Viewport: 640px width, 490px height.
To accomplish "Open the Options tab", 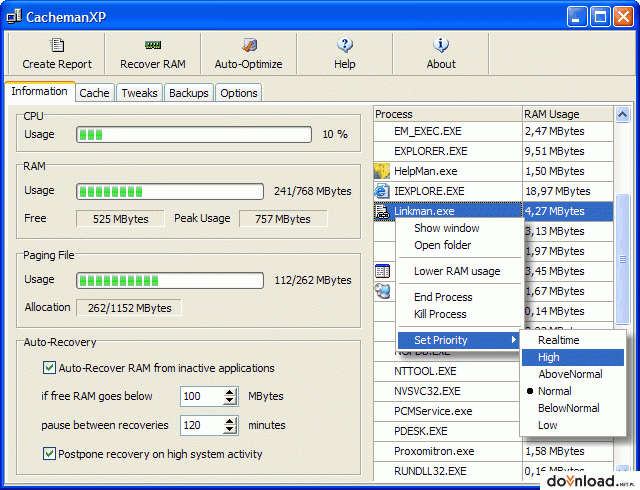I will click(x=239, y=93).
